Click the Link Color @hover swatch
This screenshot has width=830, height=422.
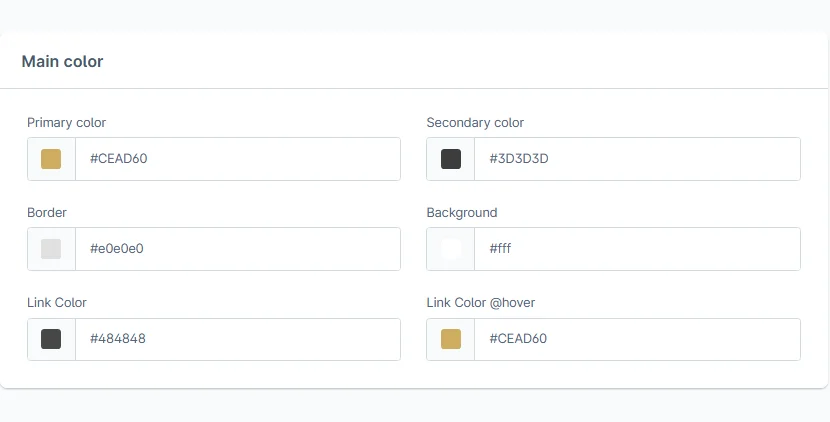(x=451, y=339)
